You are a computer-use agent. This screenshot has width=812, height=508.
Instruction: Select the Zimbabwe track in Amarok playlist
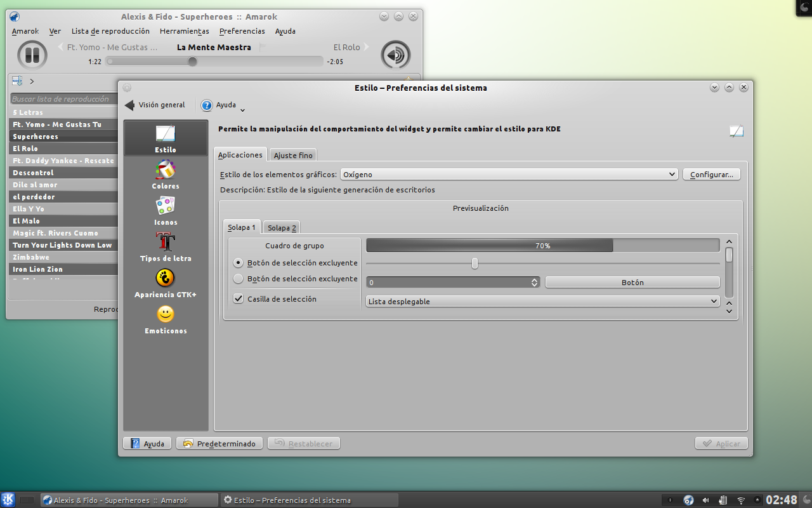(64, 257)
